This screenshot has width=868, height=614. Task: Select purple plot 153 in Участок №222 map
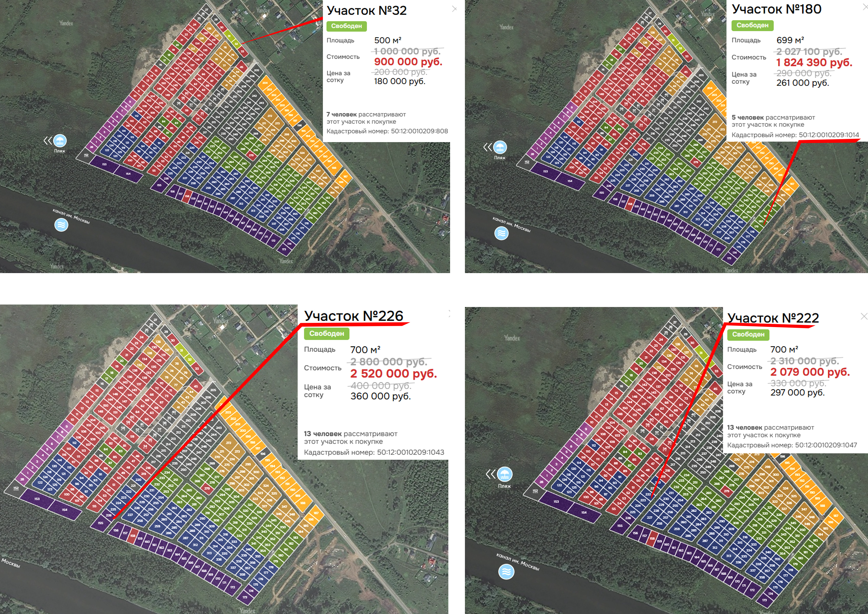(556, 501)
